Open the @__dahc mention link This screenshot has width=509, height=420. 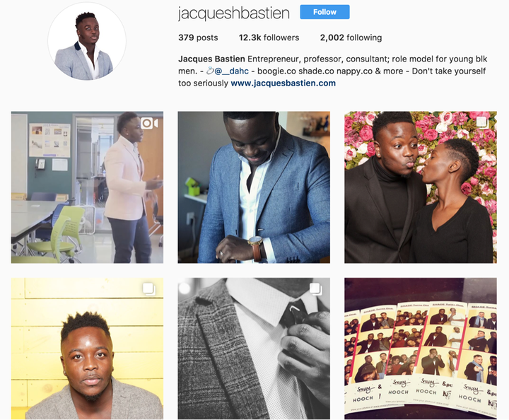pyautogui.click(x=231, y=71)
